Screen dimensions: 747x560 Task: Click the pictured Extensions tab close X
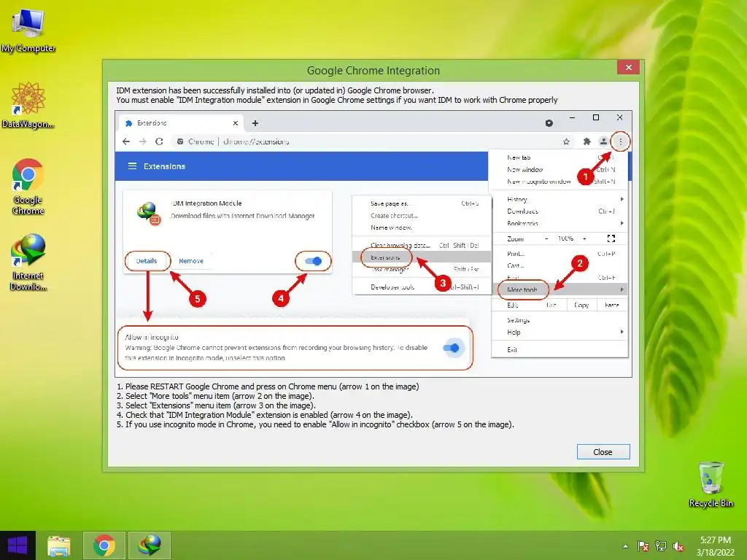236,123
